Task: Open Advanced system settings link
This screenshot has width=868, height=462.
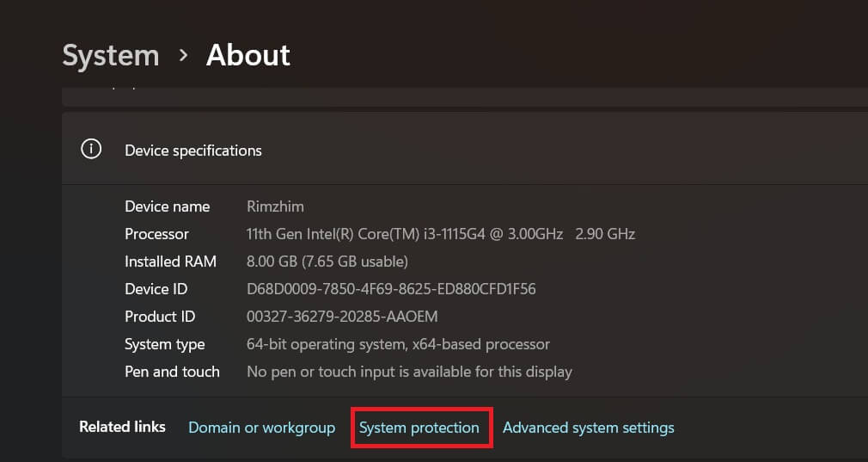Action: click(x=588, y=428)
